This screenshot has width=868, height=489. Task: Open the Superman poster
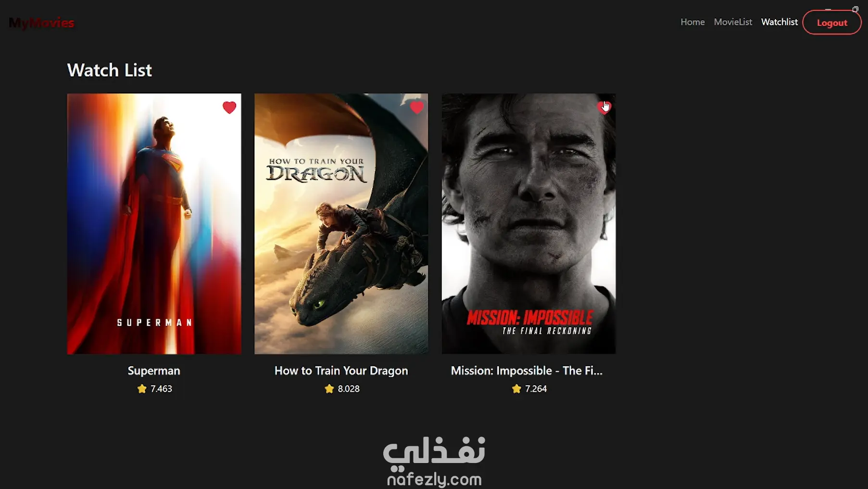[x=154, y=224]
